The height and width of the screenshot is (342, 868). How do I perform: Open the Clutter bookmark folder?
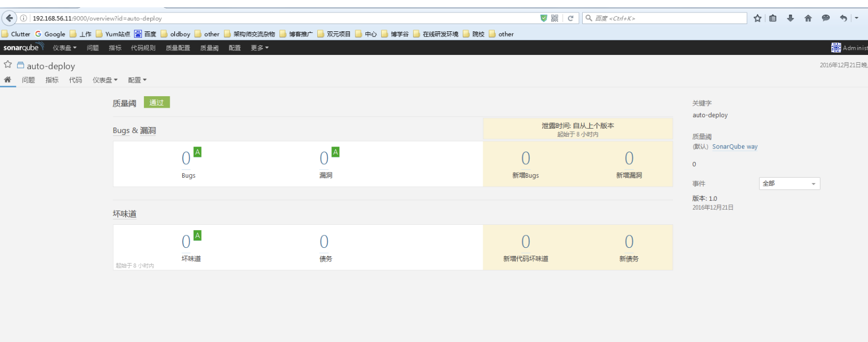click(16, 34)
